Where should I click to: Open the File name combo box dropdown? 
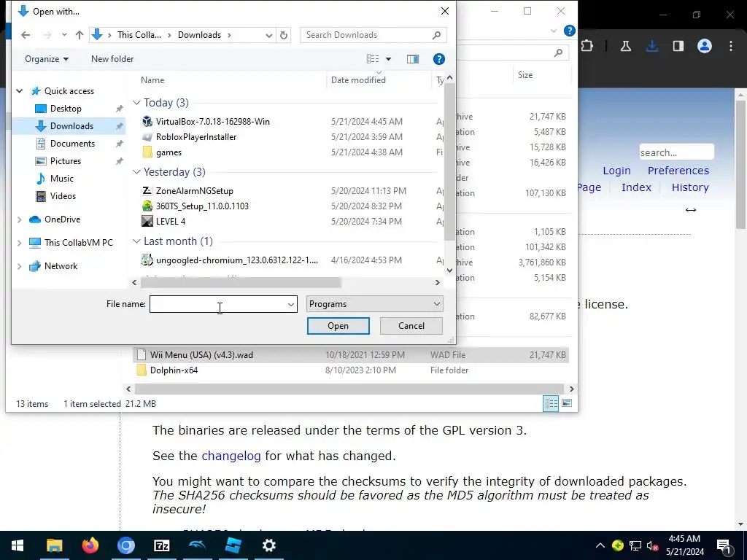point(290,304)
